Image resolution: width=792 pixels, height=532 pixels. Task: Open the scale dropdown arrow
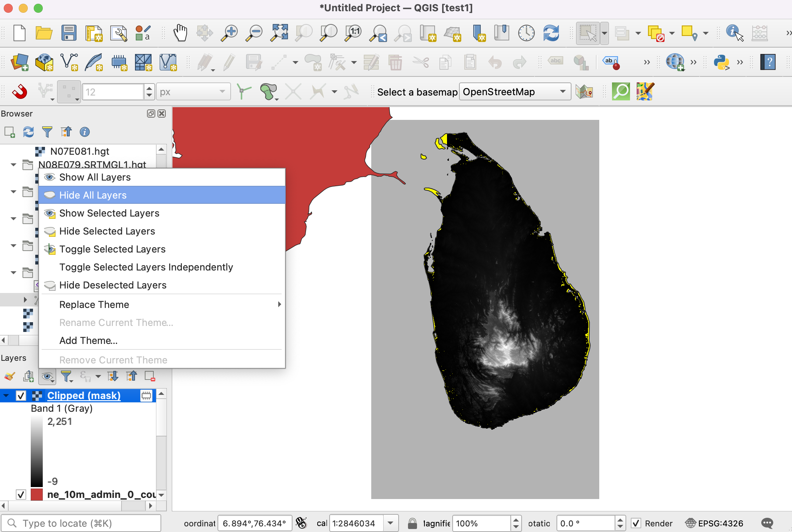point(390,523)
